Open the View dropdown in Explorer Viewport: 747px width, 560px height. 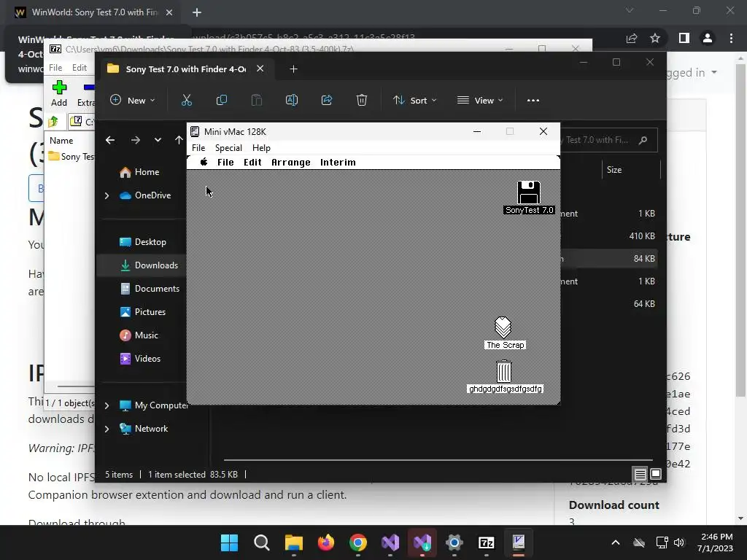tap(480, 101)
